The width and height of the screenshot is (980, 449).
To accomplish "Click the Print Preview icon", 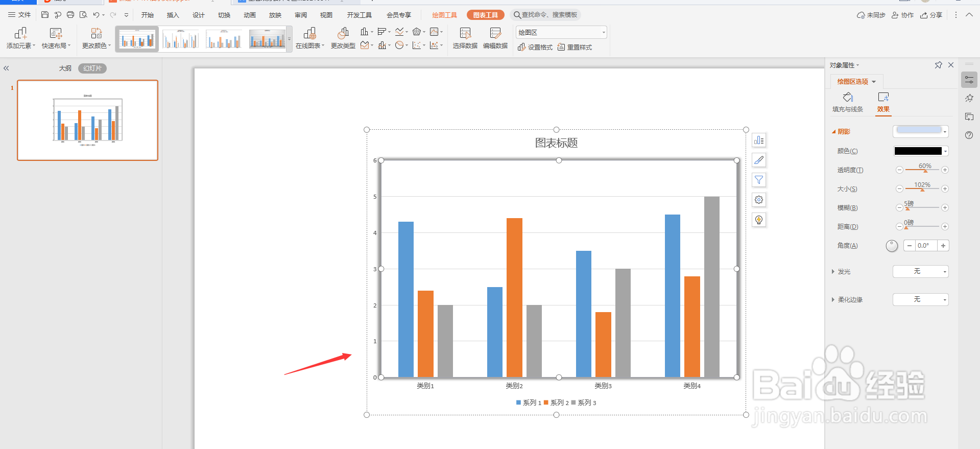I will pyautogui.click(x=83, y=15).
